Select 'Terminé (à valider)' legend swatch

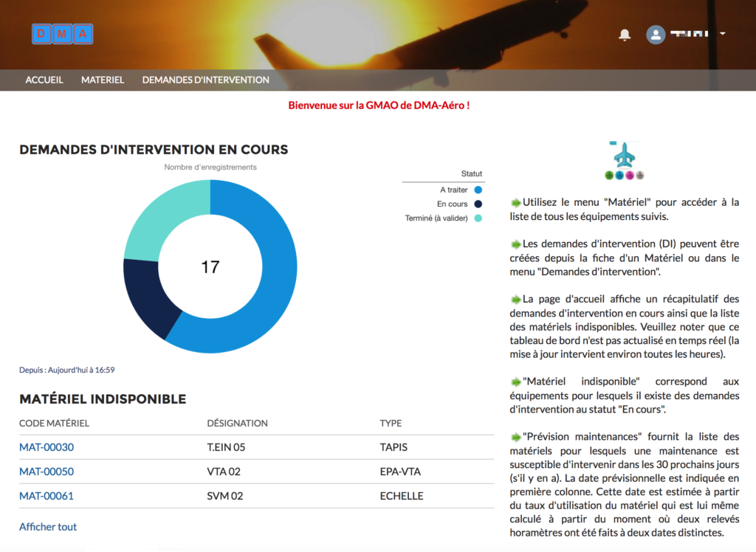pos(478,218)
